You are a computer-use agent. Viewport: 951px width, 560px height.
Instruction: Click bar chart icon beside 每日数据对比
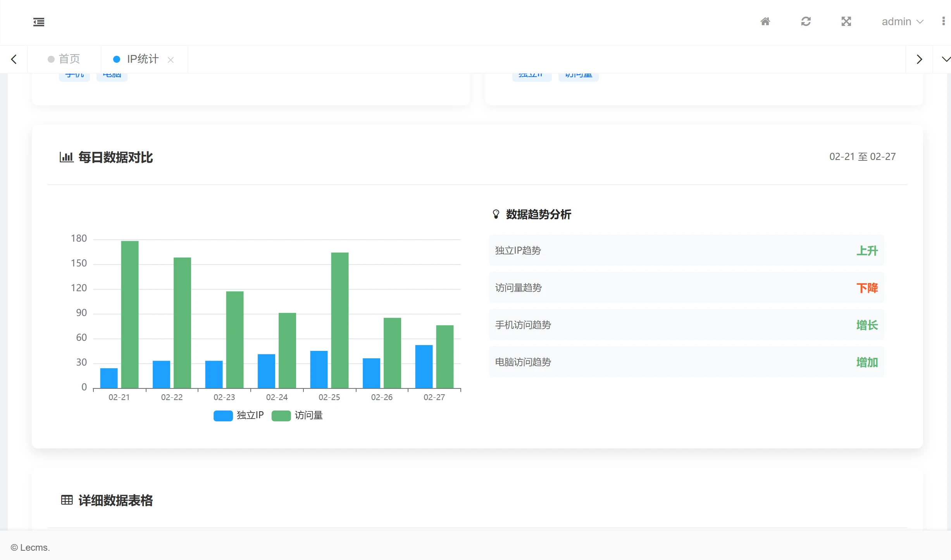66,157
